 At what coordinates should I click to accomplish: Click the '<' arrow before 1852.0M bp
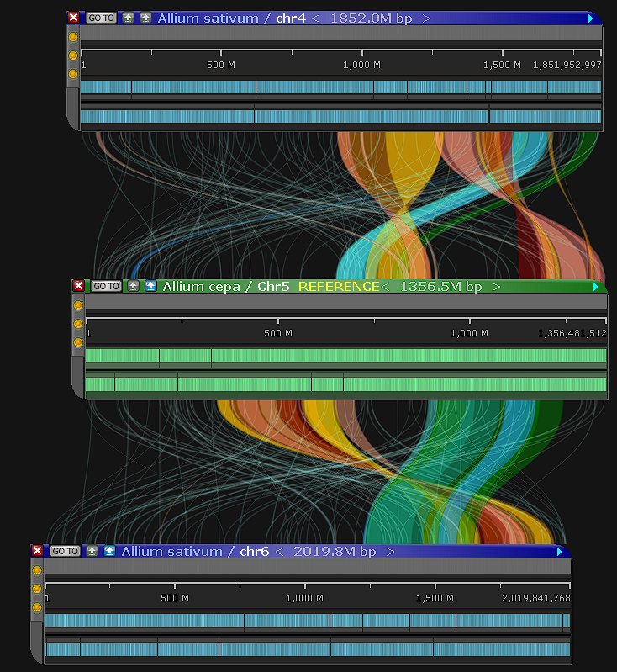click(315, 18)
